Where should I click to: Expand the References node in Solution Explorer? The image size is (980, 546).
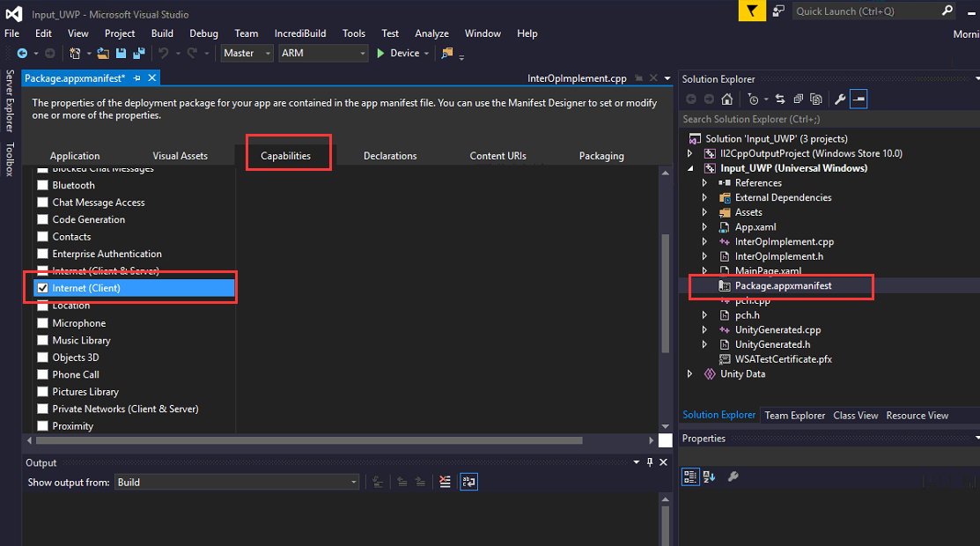click(x=704, y=183)
